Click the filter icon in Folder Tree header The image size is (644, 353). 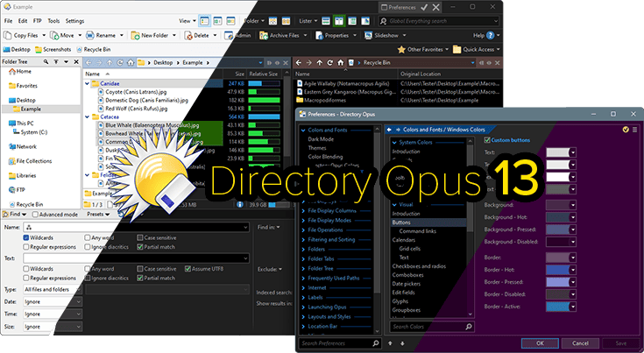56,61
